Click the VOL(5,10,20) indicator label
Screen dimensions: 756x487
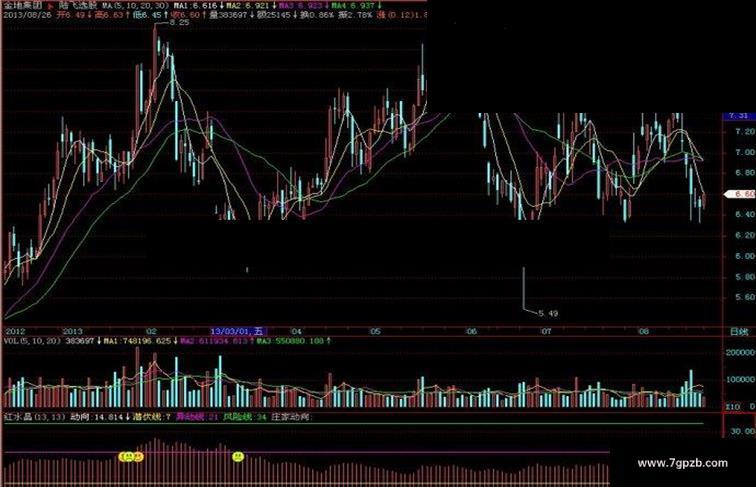(32, 341)
